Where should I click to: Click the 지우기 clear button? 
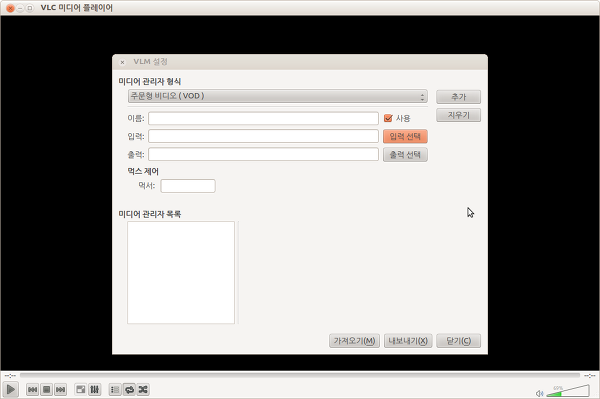(458, 115)
